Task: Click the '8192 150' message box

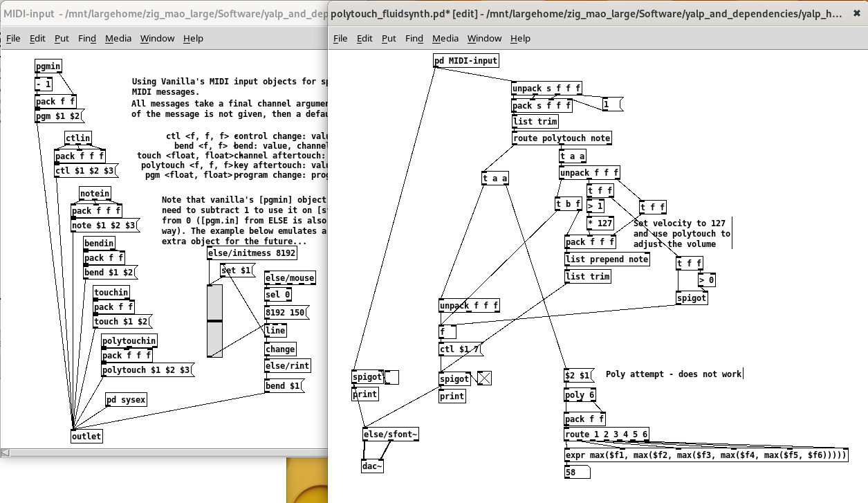Action: coord(286,312)
